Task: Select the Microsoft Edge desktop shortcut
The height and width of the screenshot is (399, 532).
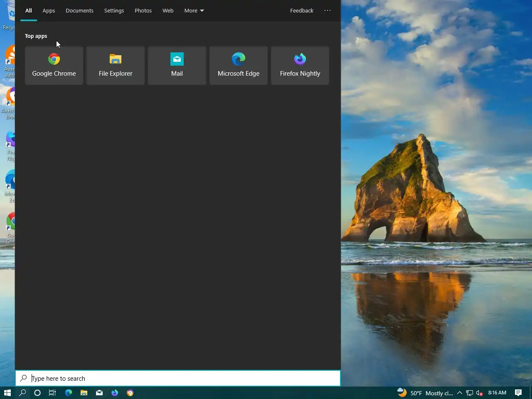Action: [10, 186]
